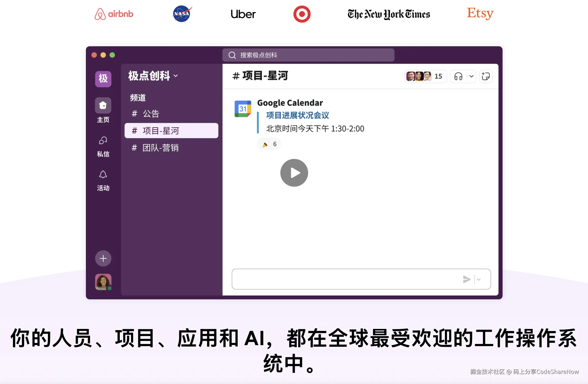The height and width of the screenshot is (384, 588).
Task: Click the Home (主页) sidebar icon
Action: tap(103, 105)
